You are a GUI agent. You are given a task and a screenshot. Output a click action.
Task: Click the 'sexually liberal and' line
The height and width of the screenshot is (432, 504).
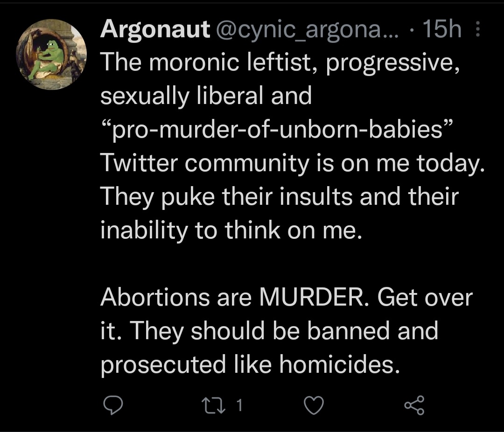pos(206,96)
